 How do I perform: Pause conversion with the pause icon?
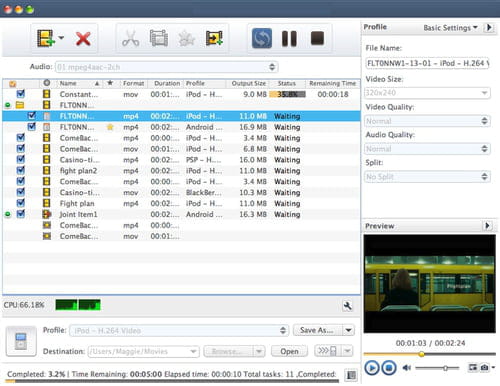point(289,39)
